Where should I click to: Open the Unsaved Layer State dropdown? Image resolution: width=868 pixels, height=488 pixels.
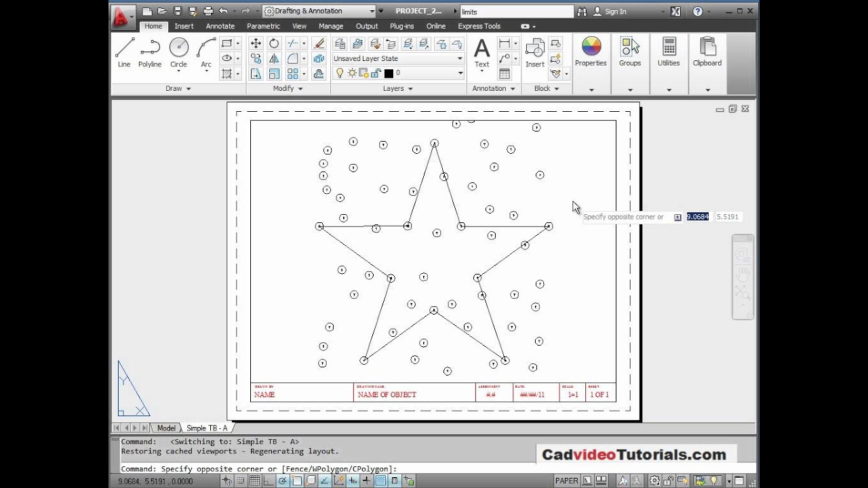(398, 58)
